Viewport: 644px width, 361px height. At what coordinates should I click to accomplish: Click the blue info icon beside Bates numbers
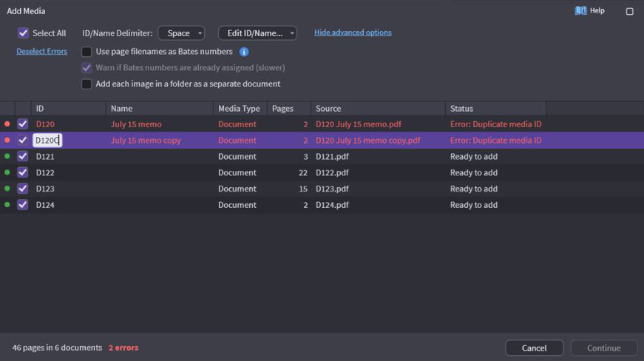pyautogui.click(x=244, y=52)
